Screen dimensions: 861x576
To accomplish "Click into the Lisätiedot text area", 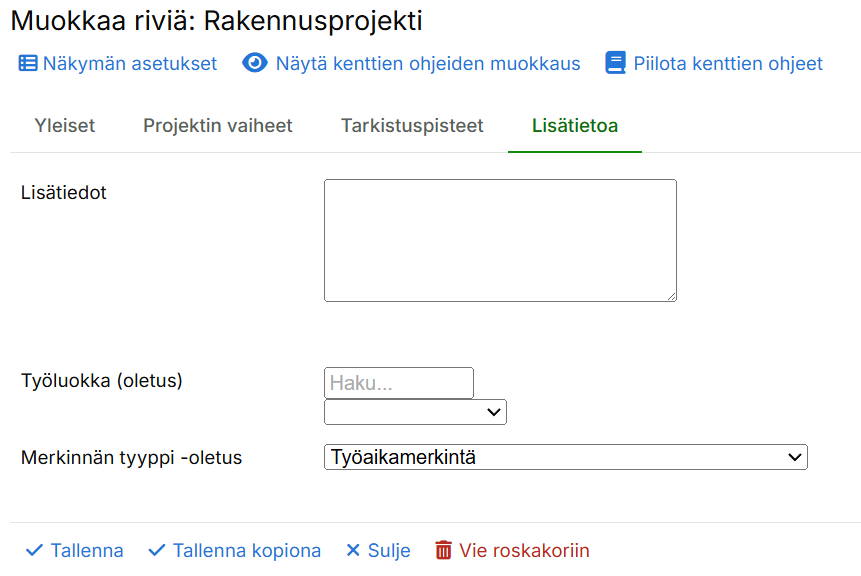I will (500, 240).
